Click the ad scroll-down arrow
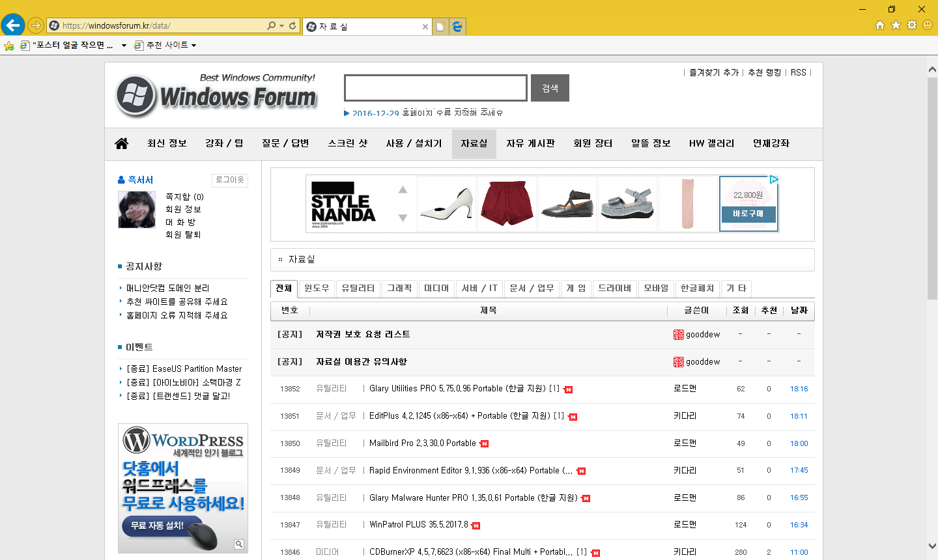The height and width of the screenshot is (560, 938). click(x=403, y=217)
